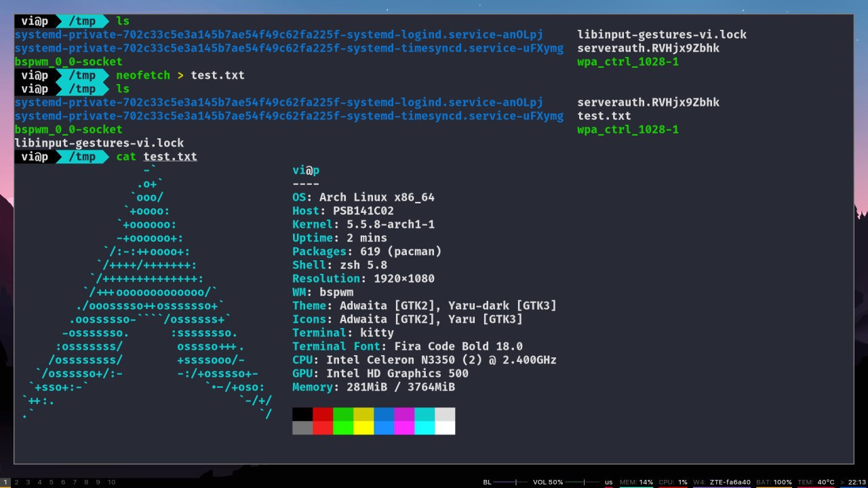This screenshot has width=868, height=488.
Task: Switch to workspace 3 in the bar
Action: click(28, 483)
